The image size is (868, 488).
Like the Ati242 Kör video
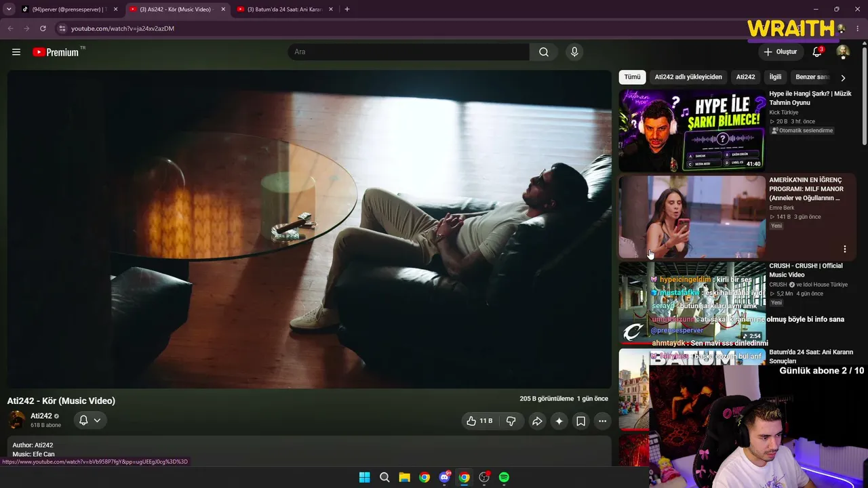coord(479,421)
